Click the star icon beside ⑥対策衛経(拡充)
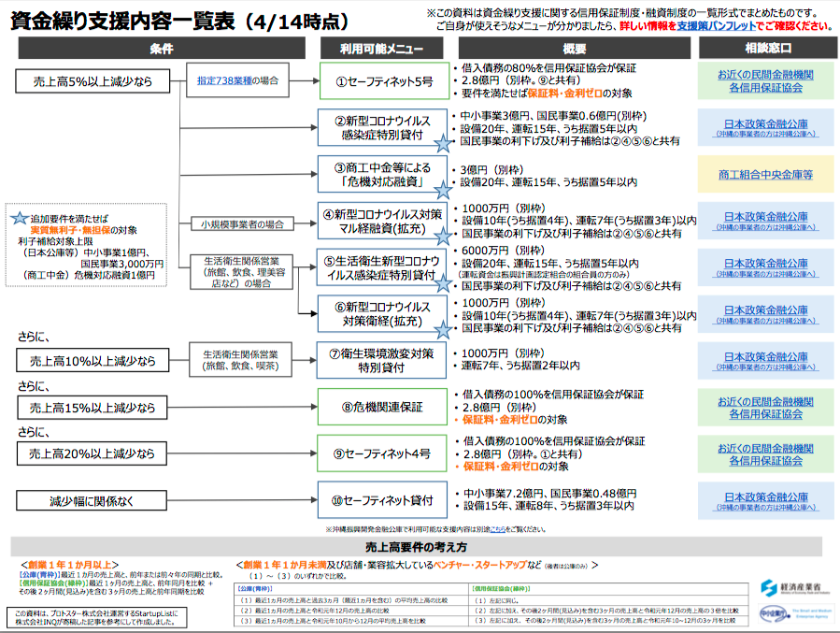 coord(442,329)
